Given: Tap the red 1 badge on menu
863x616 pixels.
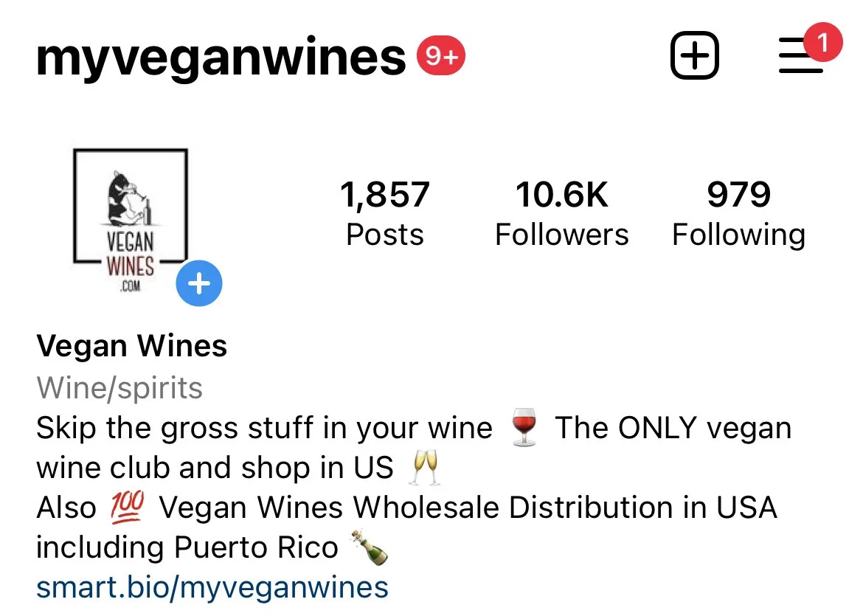Looking at the screenshot, I should coord(823,42).
